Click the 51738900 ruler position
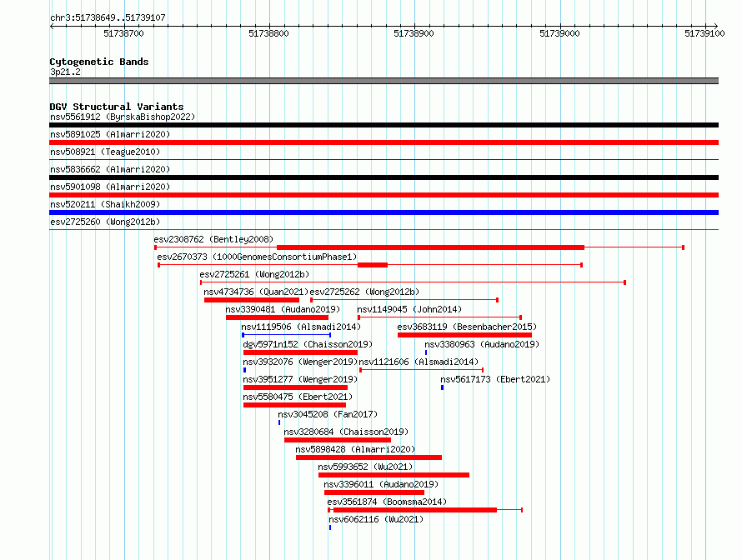The width and height of the screenshot is (742, 560). pyautogui.click(x=414, y=33)
